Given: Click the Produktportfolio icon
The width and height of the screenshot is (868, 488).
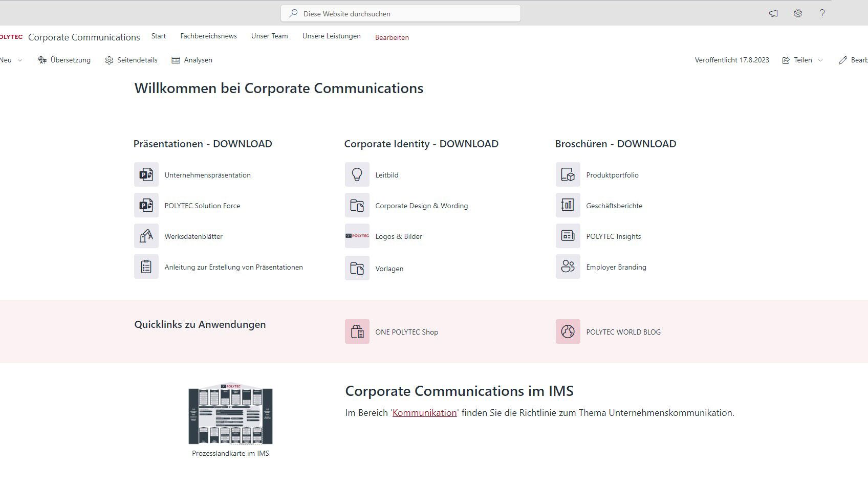Looking at the screenshot, I should pyautogui.click(x=568, y=175).
